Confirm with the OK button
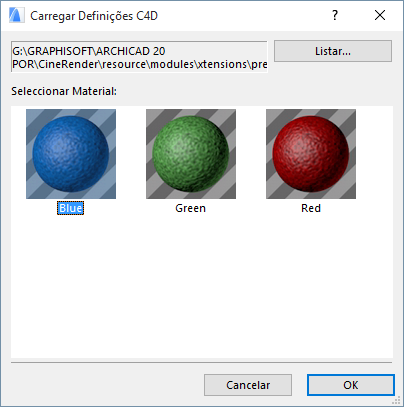Image resolution: width=404 pixels, height=407 pixels. 351,385
